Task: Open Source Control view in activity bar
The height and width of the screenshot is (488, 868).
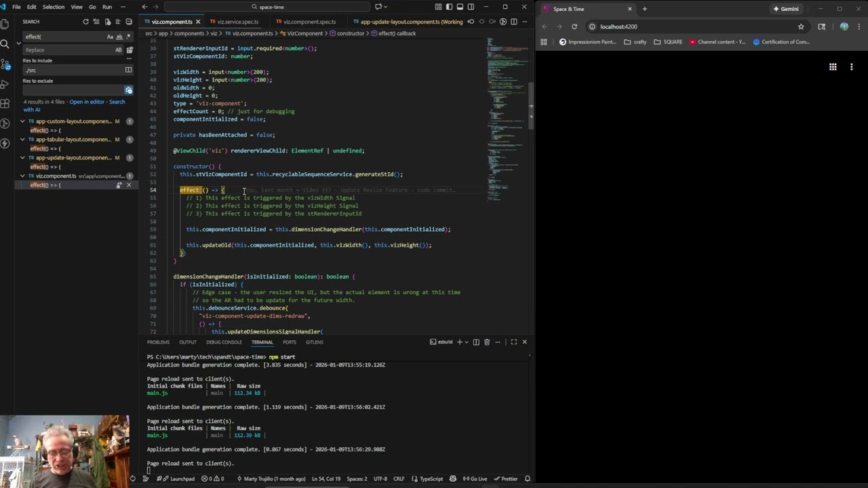Action: tap(5, 64)
